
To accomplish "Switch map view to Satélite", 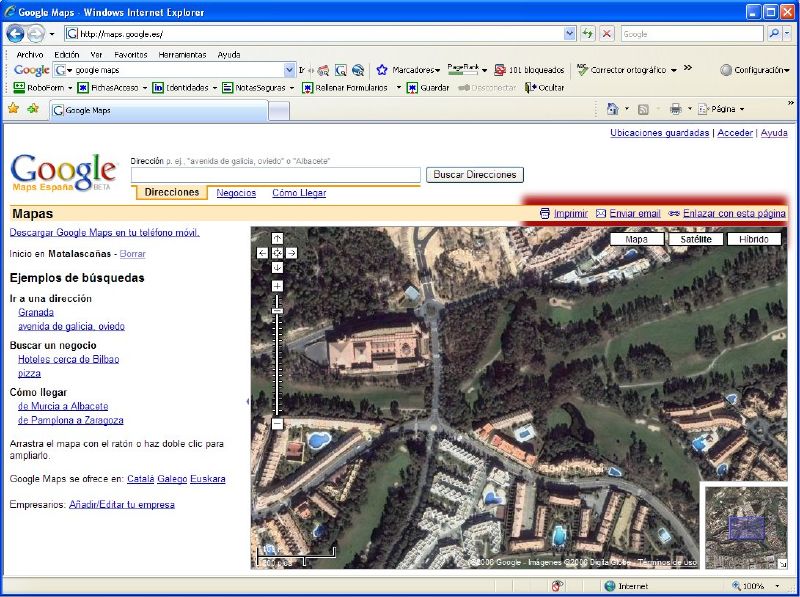I will tap(696, 239).
